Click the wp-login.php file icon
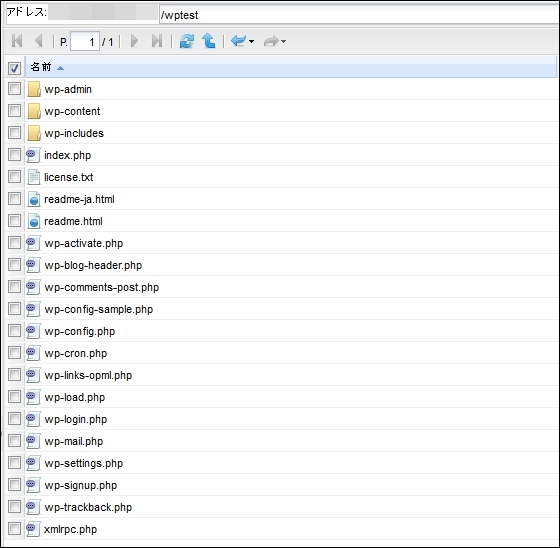This screenshot has height=548, width=560. [x=33, y=419]
